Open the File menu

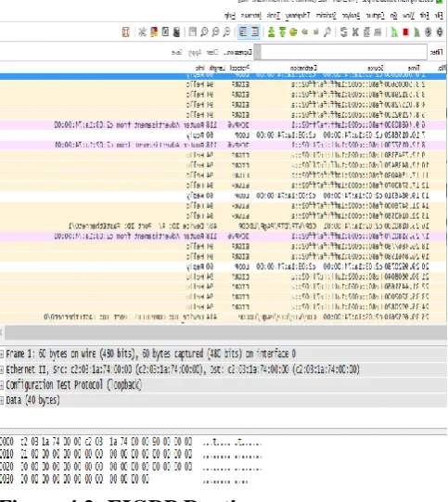coord(439,16)
